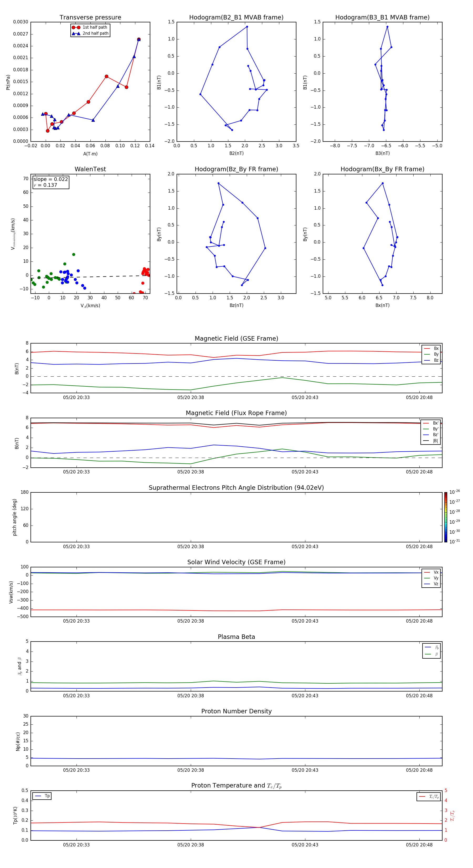This screenshot has height=868, width=473.
Task: Click the "Np(#/cc)" y-axis label
Action: pyautogui.click(x=18, y=741)
